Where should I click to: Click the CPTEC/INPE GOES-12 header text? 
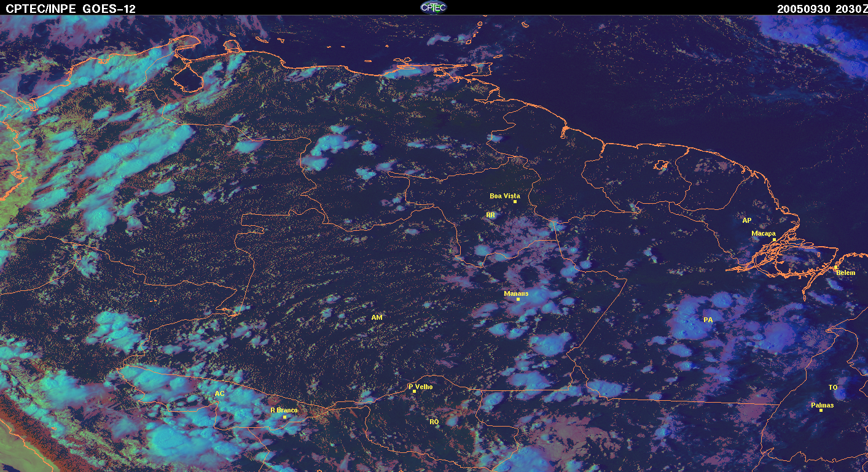coord(71,9)
